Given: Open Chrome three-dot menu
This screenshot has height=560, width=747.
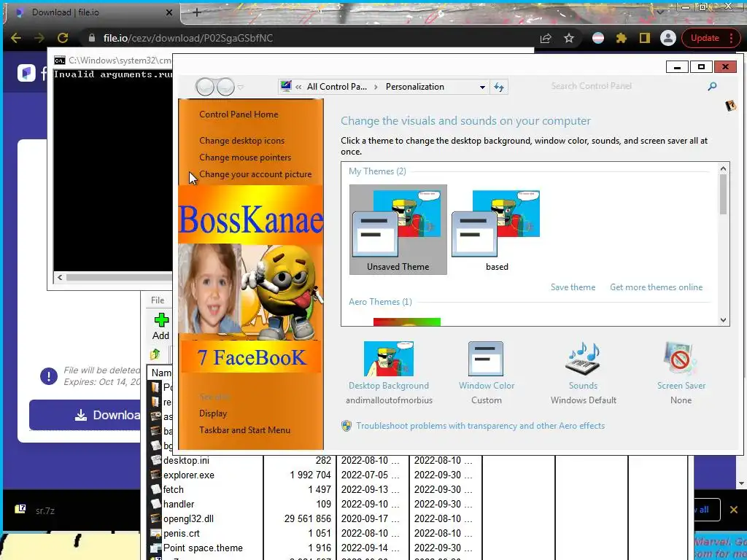Looking at the screenshot, I should pos(731,38).
